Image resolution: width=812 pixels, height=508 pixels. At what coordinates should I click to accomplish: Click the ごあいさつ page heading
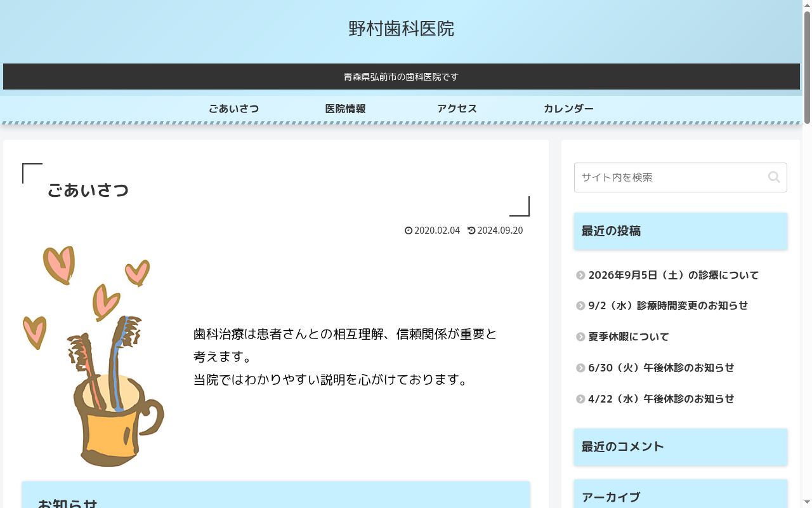tap(88, 190)
